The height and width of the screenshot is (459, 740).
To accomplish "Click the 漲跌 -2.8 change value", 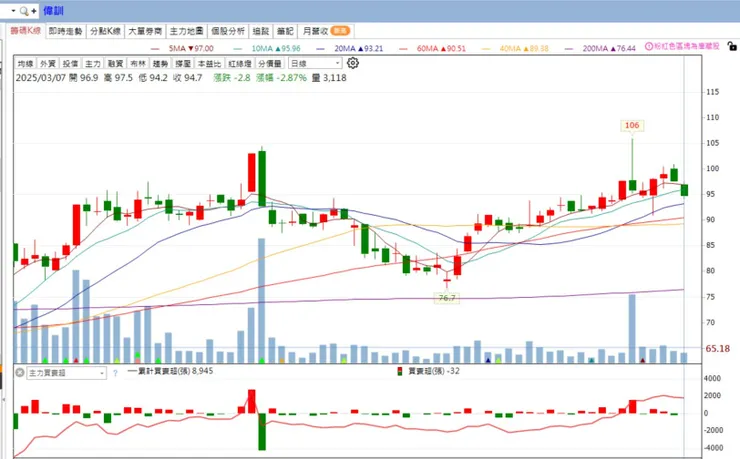I will pos(232,78).
